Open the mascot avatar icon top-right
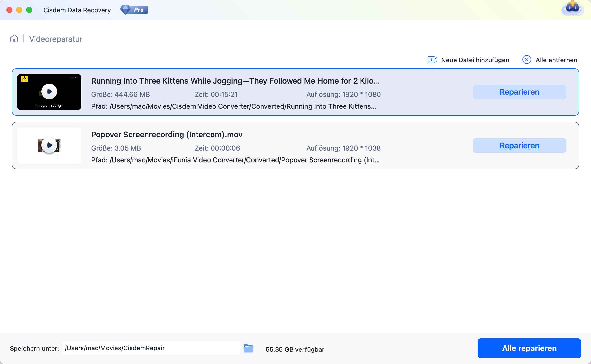The width and height of the screenshot is (591, 364). point(573,9)
